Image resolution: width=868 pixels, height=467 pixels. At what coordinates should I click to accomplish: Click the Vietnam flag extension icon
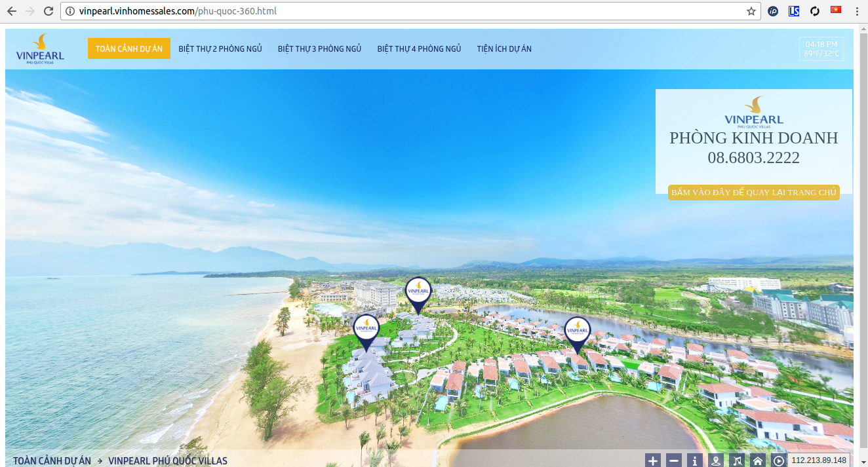click(x=836, y=10)
